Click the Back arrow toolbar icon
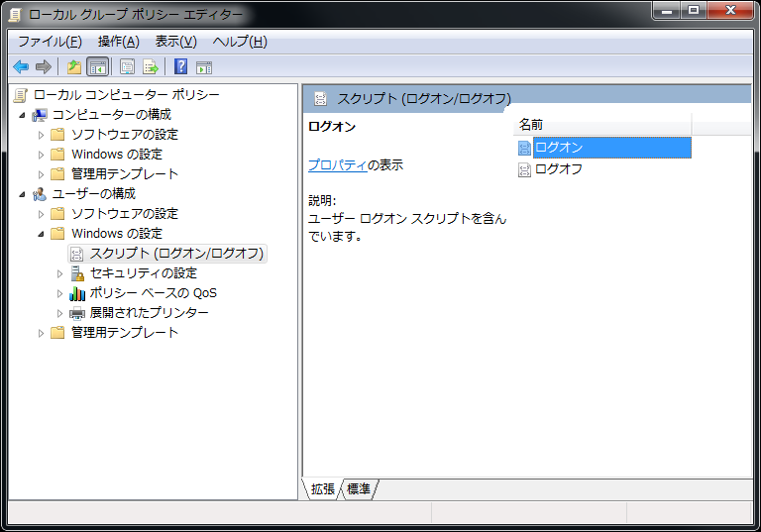Viewport: 761px width, 532px height. click(21, 66)
